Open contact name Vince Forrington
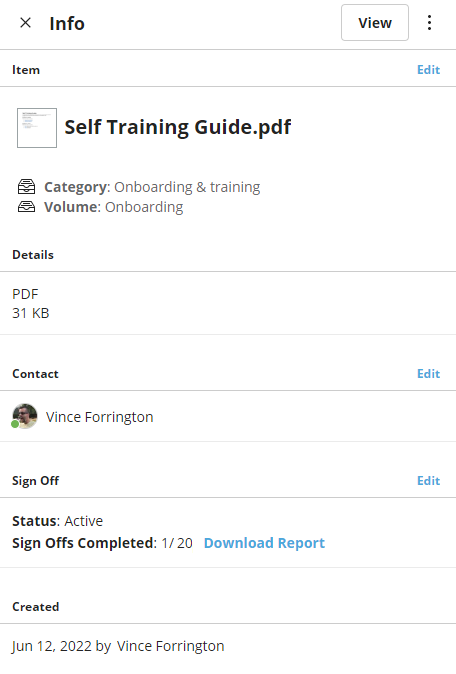The width and height of the screenshot is (456, 674). (x=100, y=417)
